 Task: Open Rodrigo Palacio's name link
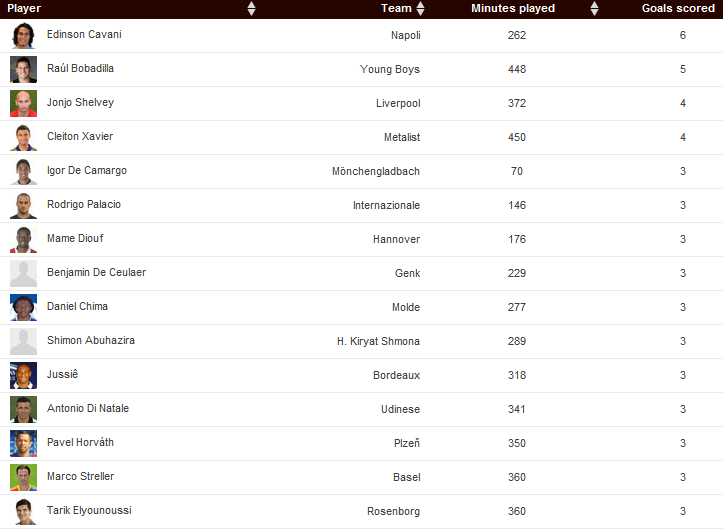(x=84, y=205)
